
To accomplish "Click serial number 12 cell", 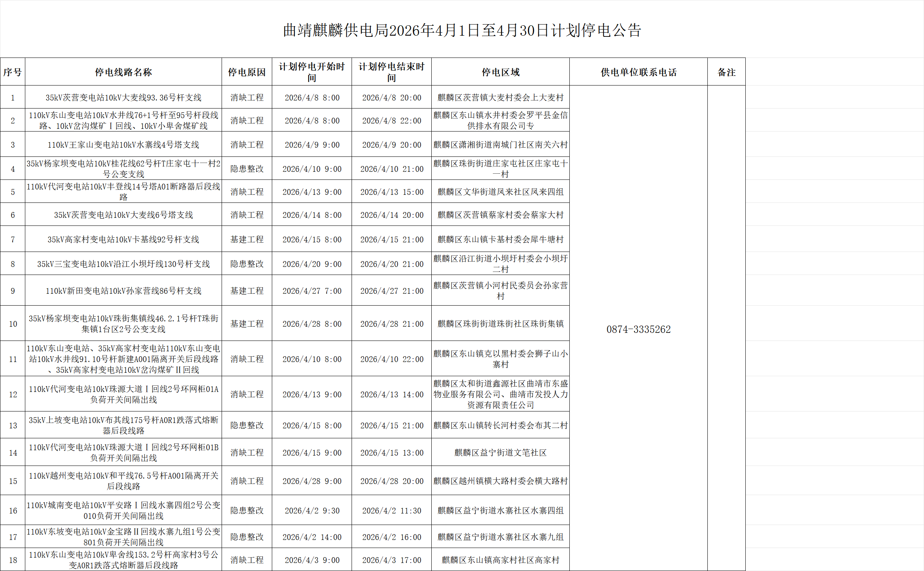I will pyautogui.click(x=13, y=394).
